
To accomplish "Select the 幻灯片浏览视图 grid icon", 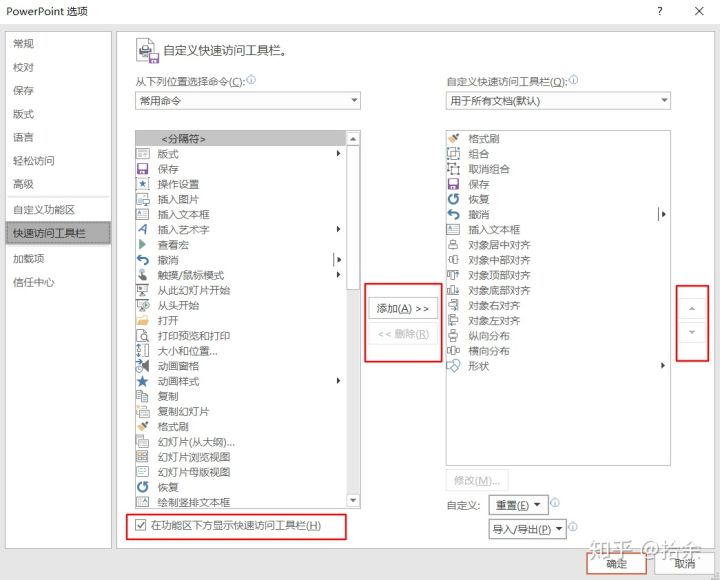I will coord(143,457).
